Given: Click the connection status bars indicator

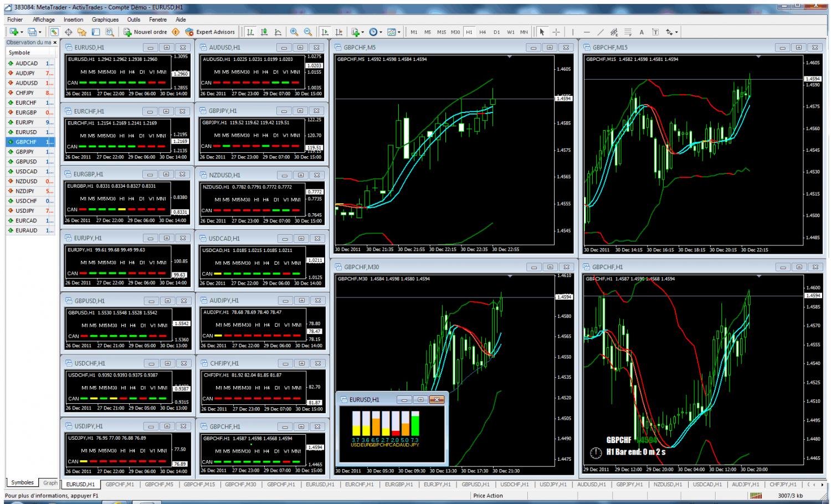Looking at the screenshot, I should click(x=756, y=496).
